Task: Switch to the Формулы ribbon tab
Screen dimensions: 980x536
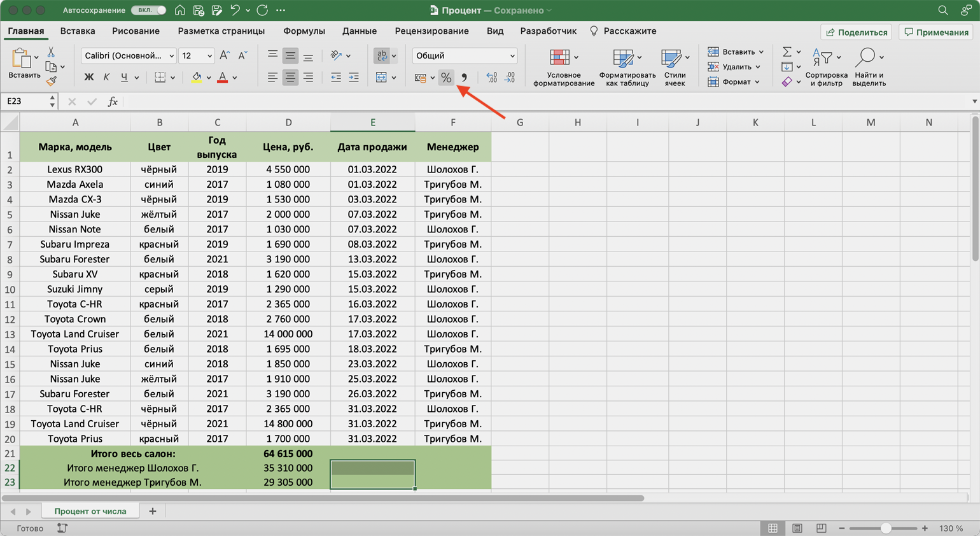Action: (x=304, y=31)
